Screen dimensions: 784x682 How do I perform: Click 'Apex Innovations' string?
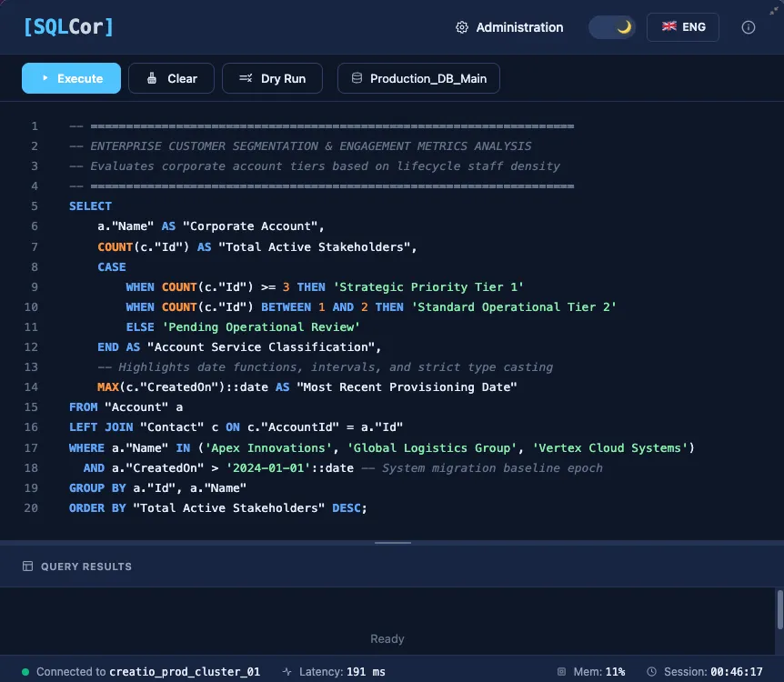click(x=268, y=448)
